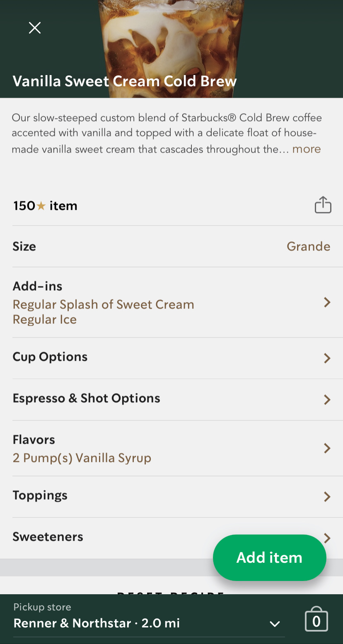Tap the Renner & Northstar store name
Screen dimensions: 343x644
click(72, 623)
